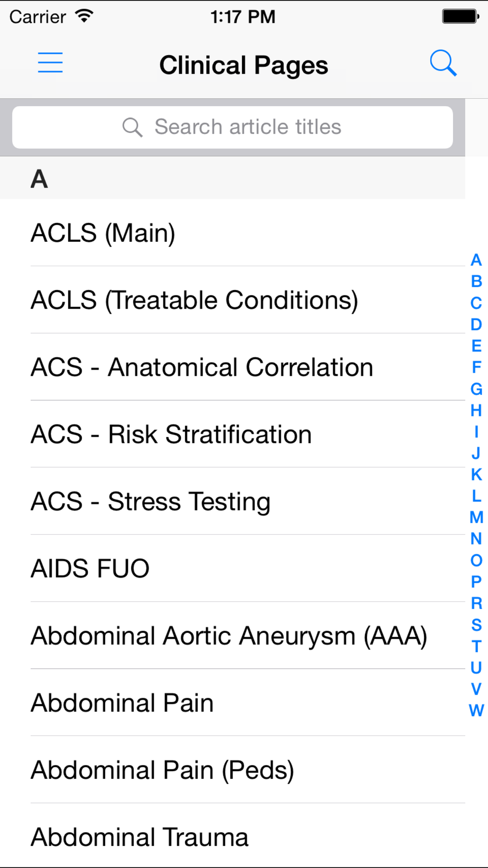The width and height of the screenshot is (488, 868).
Task: Jump to letter S in index
Action: point(476,625)
